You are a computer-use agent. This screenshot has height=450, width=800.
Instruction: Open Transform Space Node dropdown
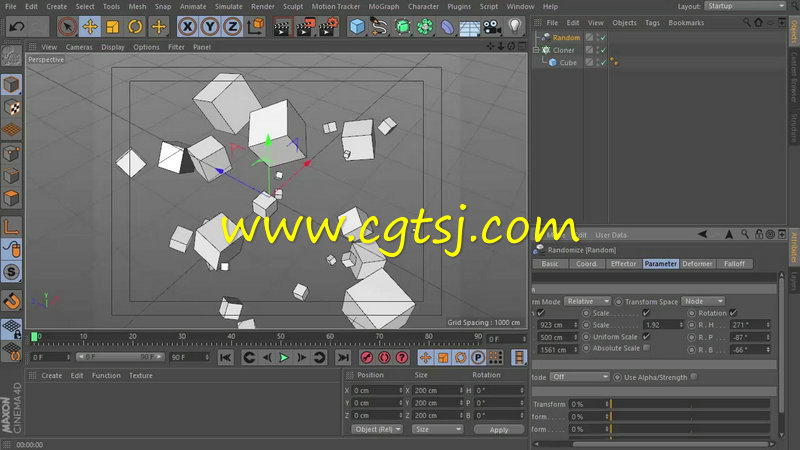coord(703,302)
